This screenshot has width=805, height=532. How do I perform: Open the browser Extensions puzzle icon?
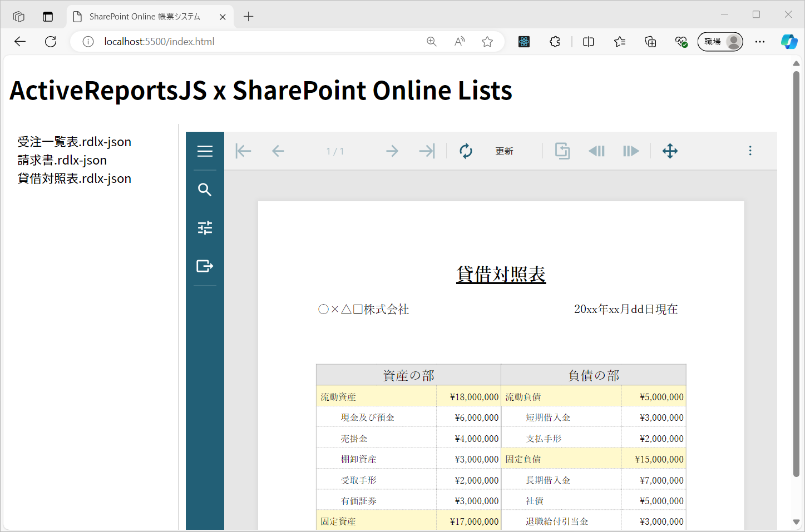tap(555, 42)
